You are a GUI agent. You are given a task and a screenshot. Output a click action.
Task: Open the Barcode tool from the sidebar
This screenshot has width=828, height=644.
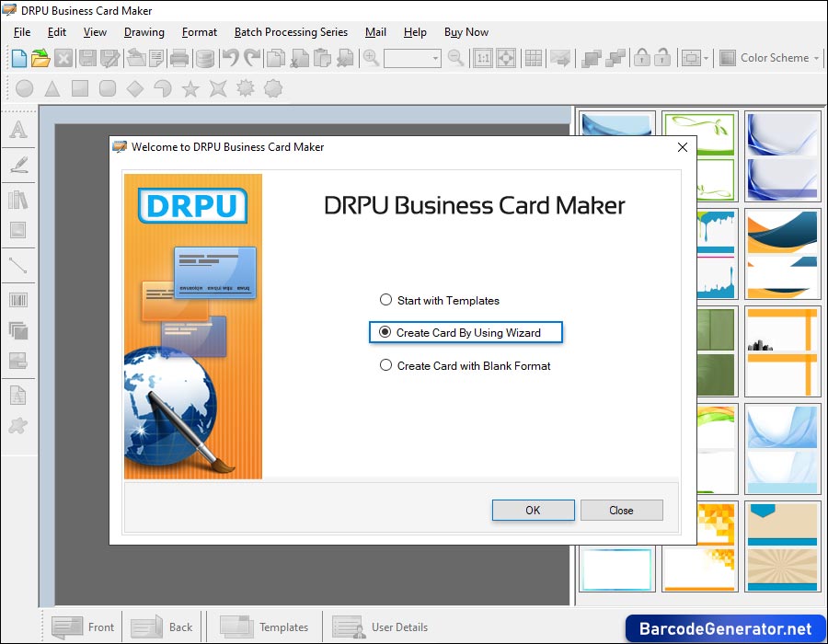click(18, 300)
